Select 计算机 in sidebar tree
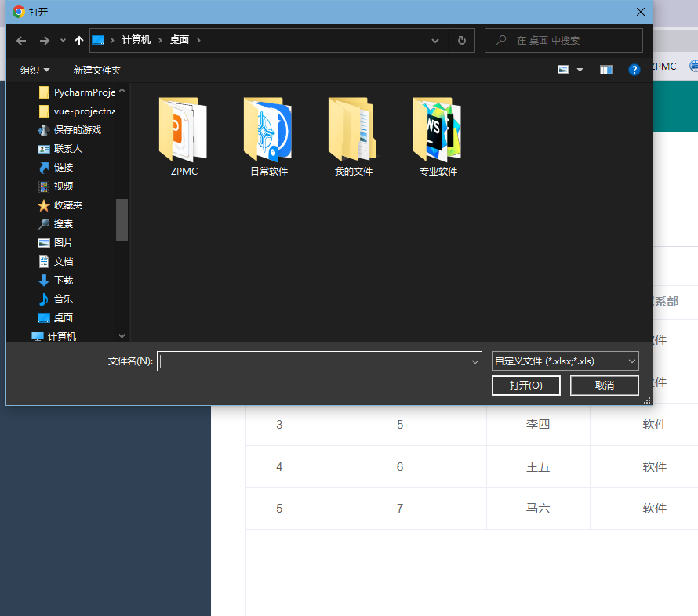This screenshot has height=616, width=698. 54,337
